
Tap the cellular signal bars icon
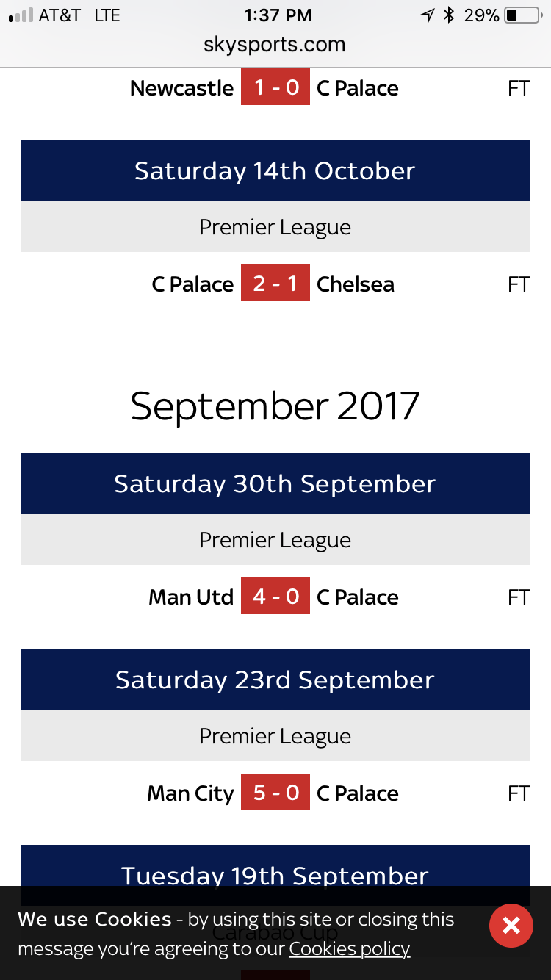click(x=21, y=15)
